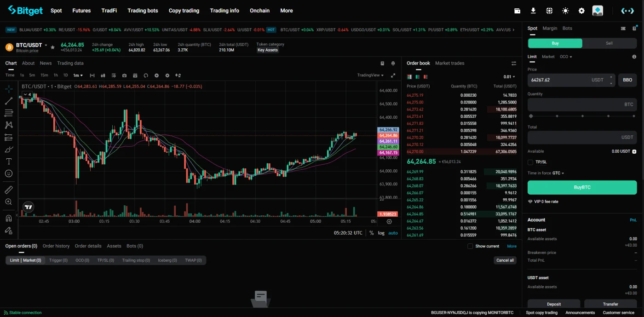Select the brush drawing tool
This screenshot has height=317, width=644.
[9, 149]
